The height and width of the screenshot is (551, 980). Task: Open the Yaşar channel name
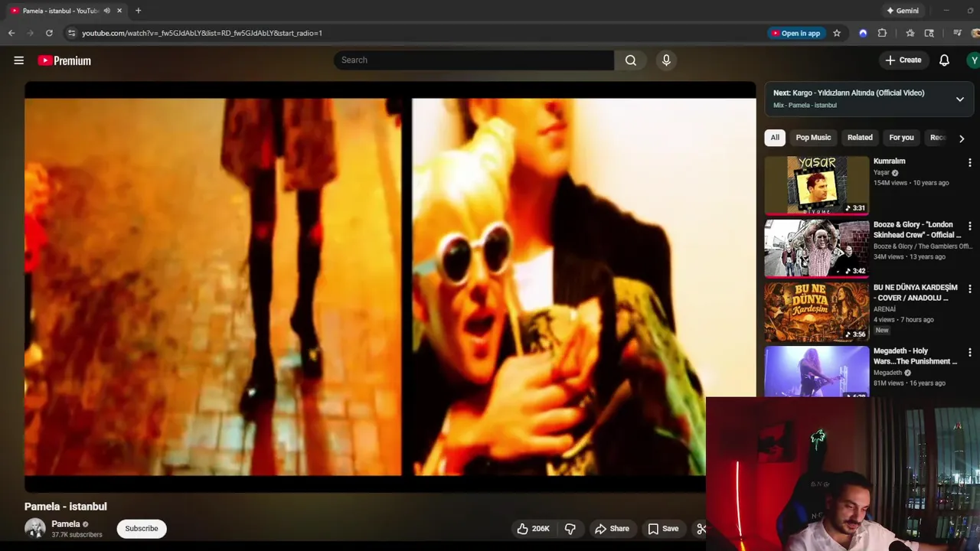[x=882, y=173]
